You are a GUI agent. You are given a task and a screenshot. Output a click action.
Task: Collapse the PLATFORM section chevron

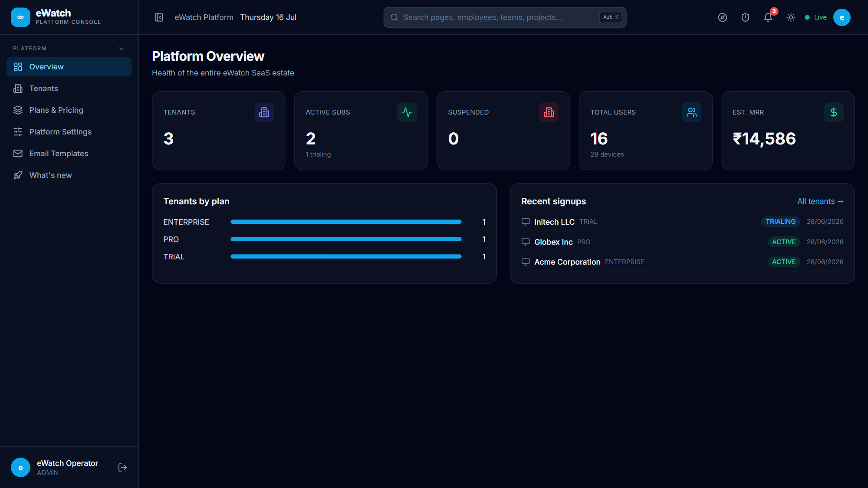point(122,49)
